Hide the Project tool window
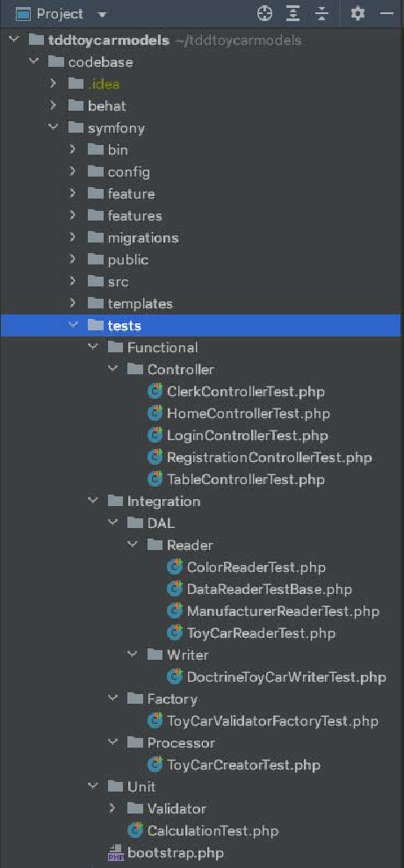 [x=386, y=14]
